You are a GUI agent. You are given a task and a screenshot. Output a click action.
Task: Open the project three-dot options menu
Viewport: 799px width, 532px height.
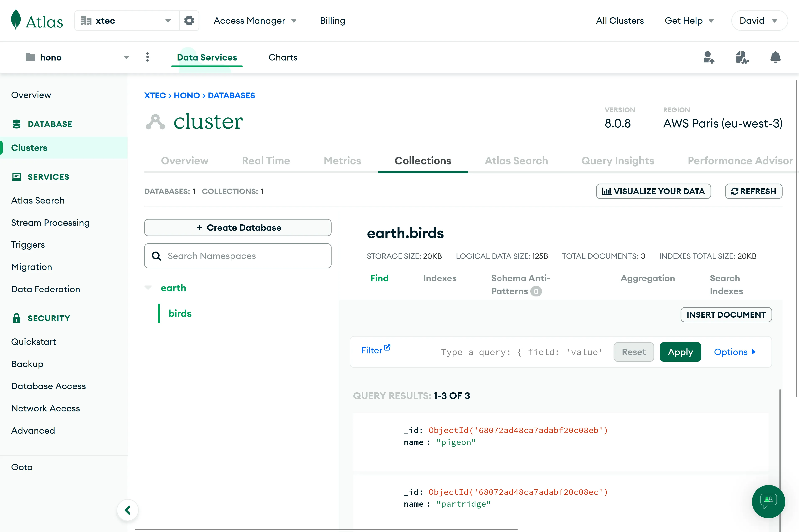point(147,57)
